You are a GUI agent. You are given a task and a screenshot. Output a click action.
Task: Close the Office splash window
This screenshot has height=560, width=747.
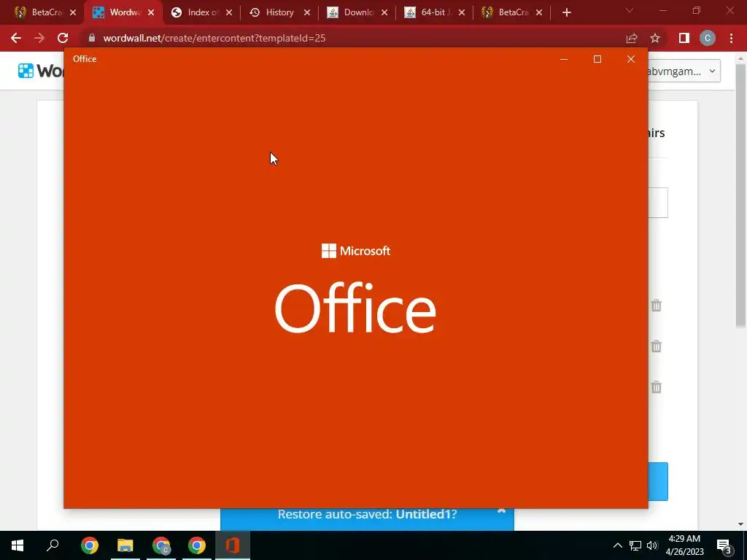631,59
